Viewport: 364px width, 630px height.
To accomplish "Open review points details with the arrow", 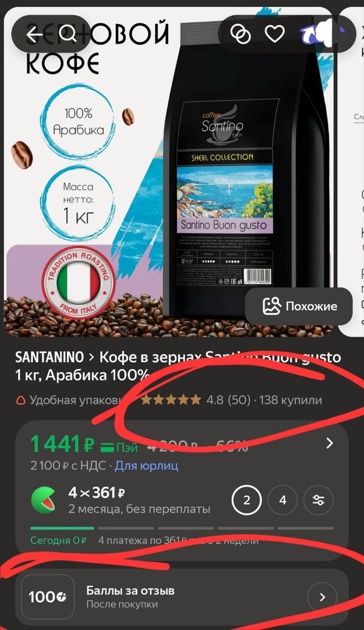I will point(322,597).
